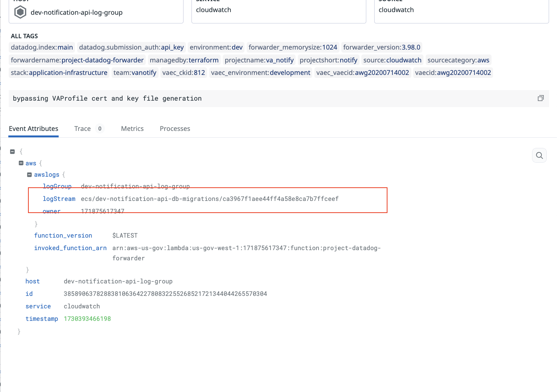Select the forwardername:project-datadog-forwarder tag
557x392 pixels.
click(77, 60)
